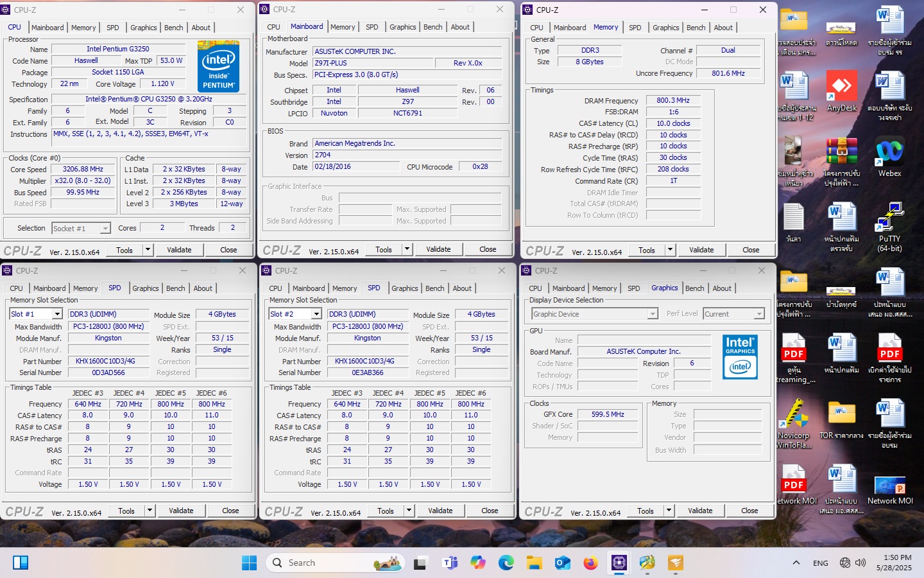
Task: Click the CPU-Z icon in the taskbar
Action: tap(619, 563)
